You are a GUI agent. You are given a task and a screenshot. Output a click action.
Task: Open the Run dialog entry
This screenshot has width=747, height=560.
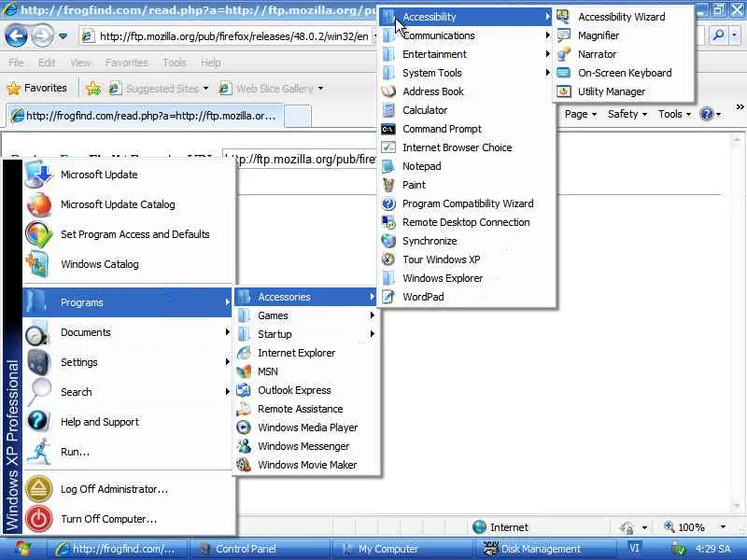128,452
